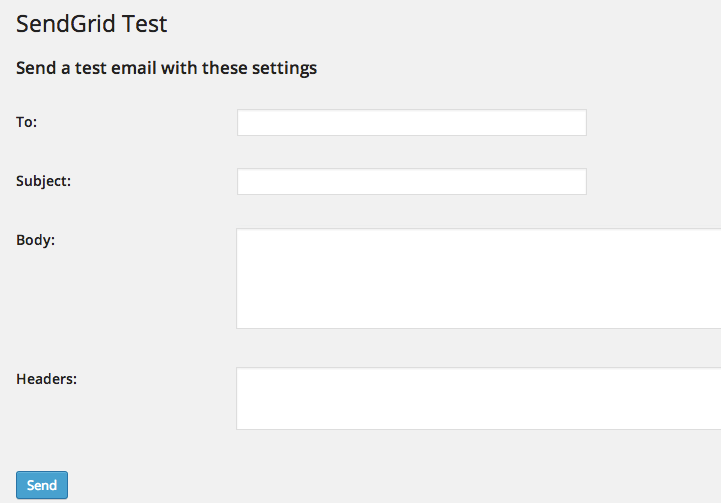Place cursor in the email subject box

tap(411, 182)
